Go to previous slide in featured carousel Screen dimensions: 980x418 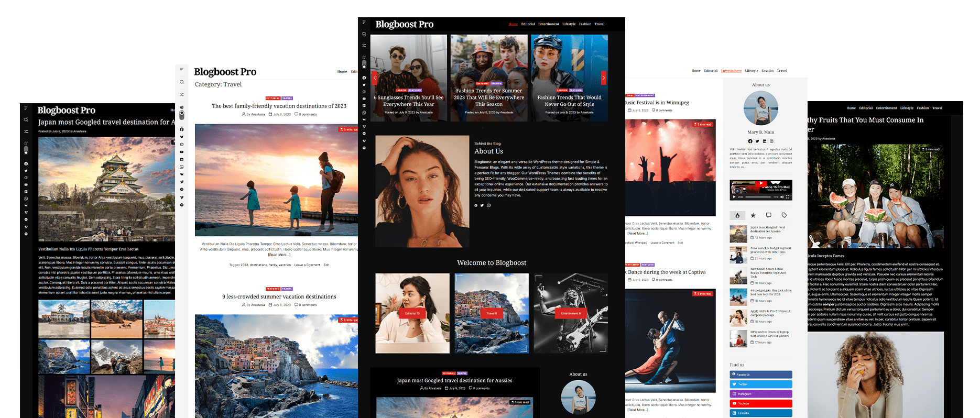coord(374,78)
